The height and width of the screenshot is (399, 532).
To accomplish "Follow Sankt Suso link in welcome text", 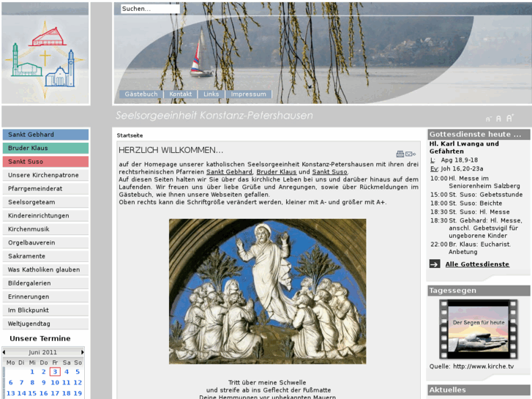I will [x=329, y=172].
